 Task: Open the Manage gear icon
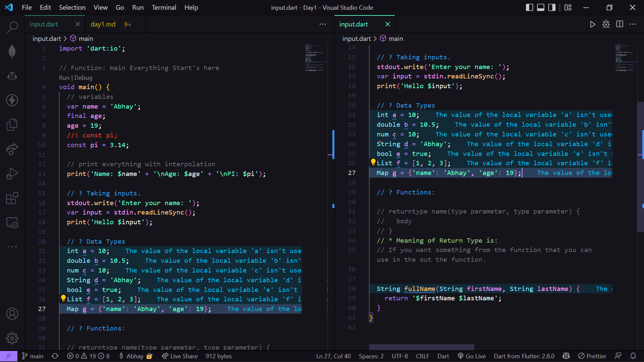tap(12, 338)
